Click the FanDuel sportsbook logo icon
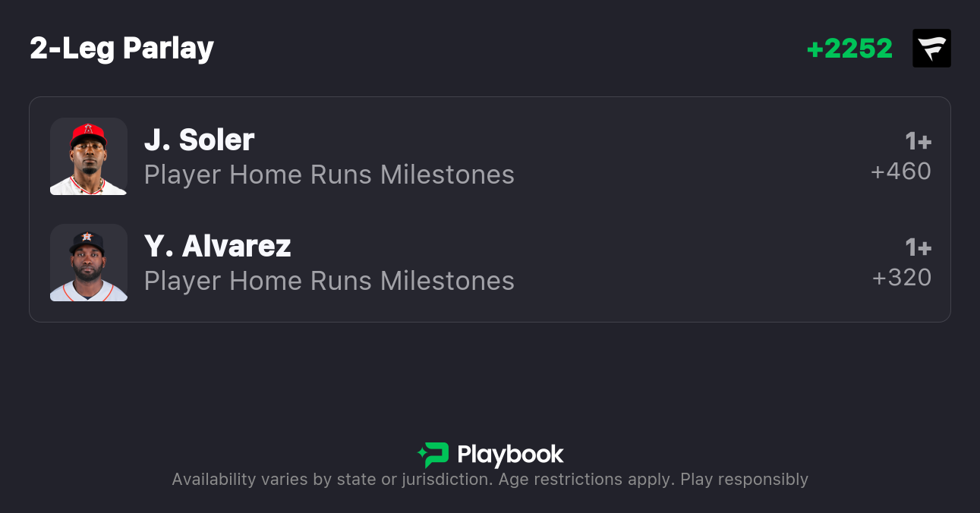The width and height of the screenshot is (980, 513). click(x=931, y=49)
